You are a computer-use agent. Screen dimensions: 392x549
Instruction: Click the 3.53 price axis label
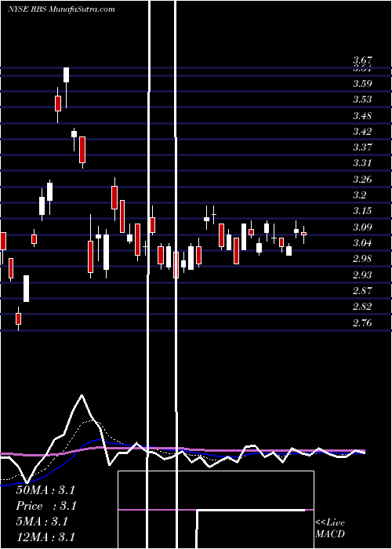pyautogui.click(x=362, y=100)
